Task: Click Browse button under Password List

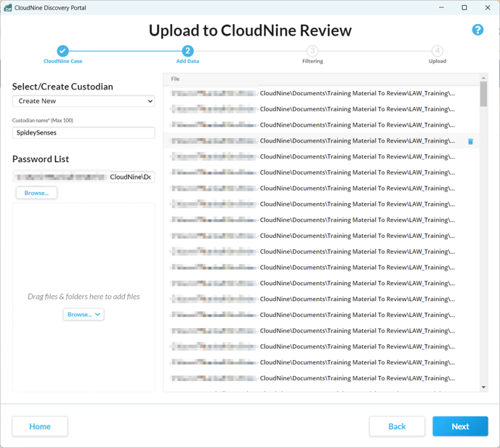Action: [36, 193]
